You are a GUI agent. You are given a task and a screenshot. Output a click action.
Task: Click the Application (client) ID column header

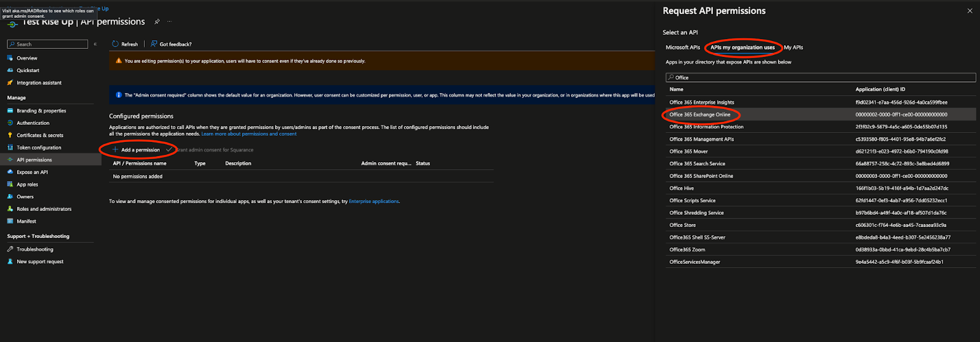[880, 89]
